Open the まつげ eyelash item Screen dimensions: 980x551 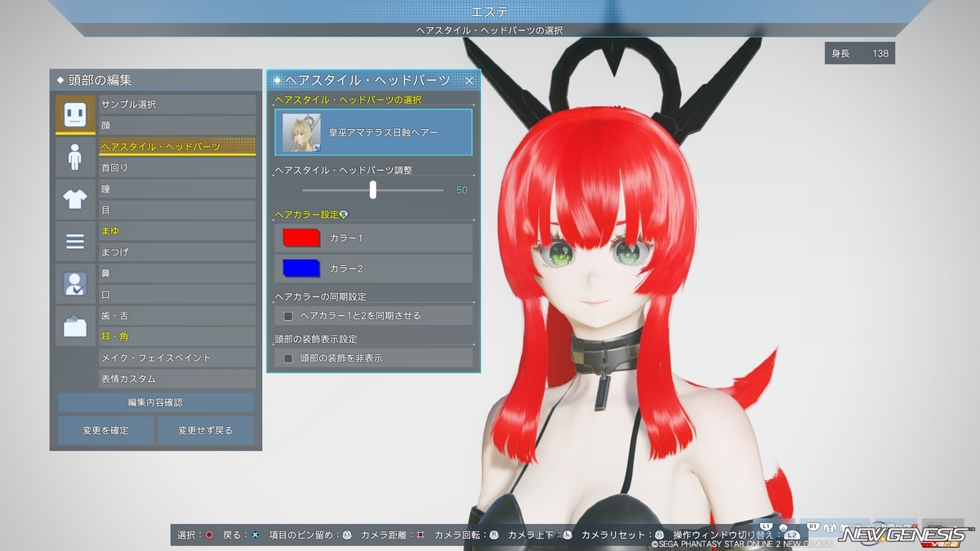(x=177, y=252)
